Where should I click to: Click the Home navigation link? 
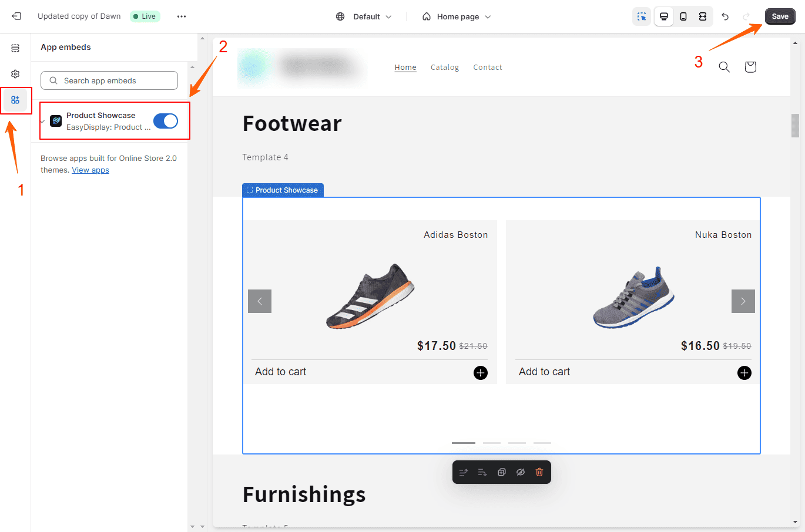pyautogui.click(x=405, y=68)
